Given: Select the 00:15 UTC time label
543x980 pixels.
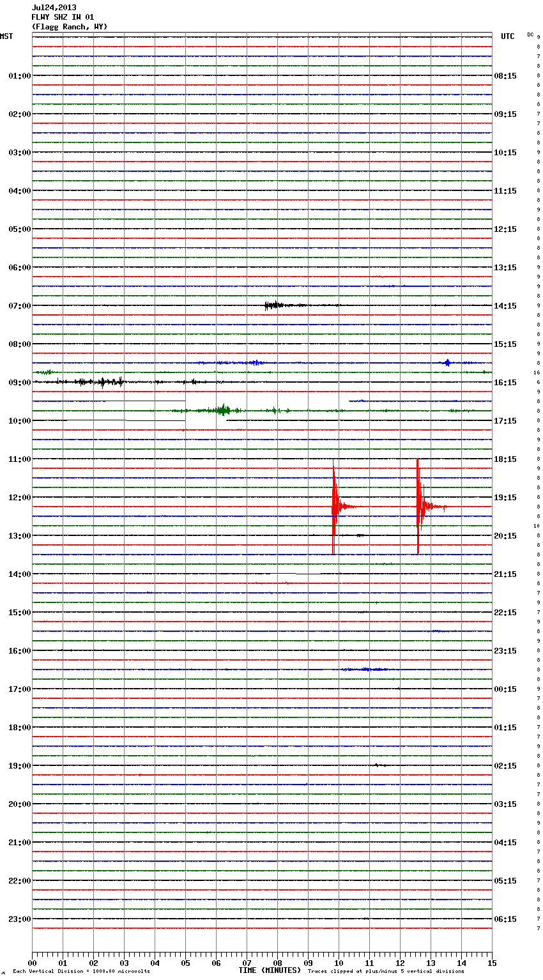Looking at the screenshot, I should tap(505, 689).
